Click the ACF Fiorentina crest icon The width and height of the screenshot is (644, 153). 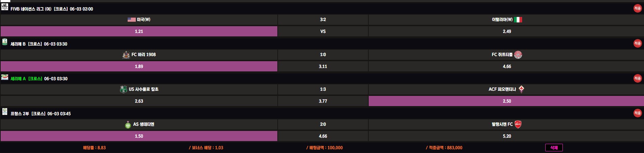(x=521, y=89)
